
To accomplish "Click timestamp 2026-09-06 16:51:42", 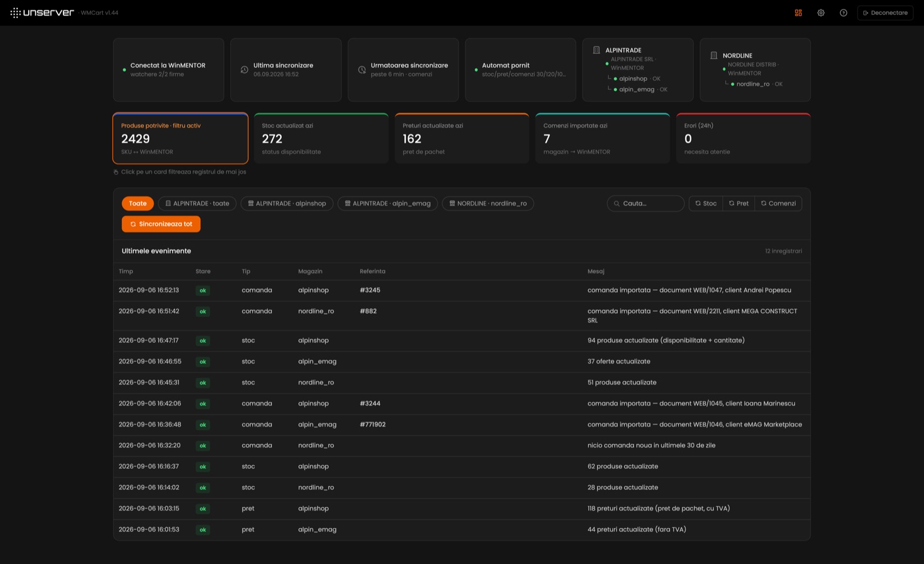I will (x=149, y=311).
